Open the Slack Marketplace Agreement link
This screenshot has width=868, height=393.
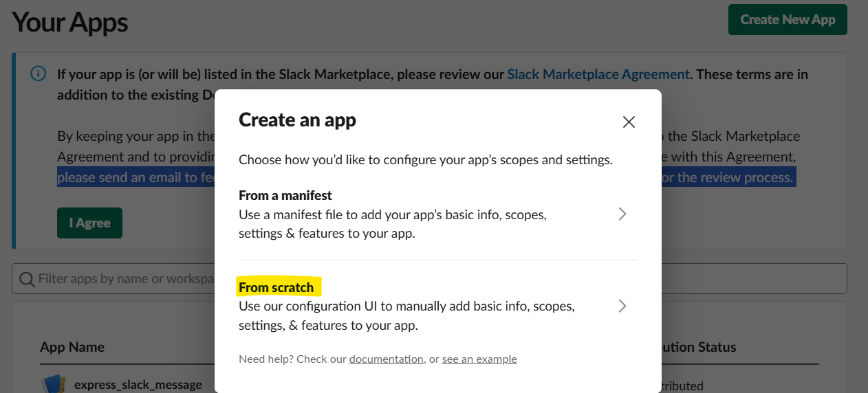[x=598, y=74]
